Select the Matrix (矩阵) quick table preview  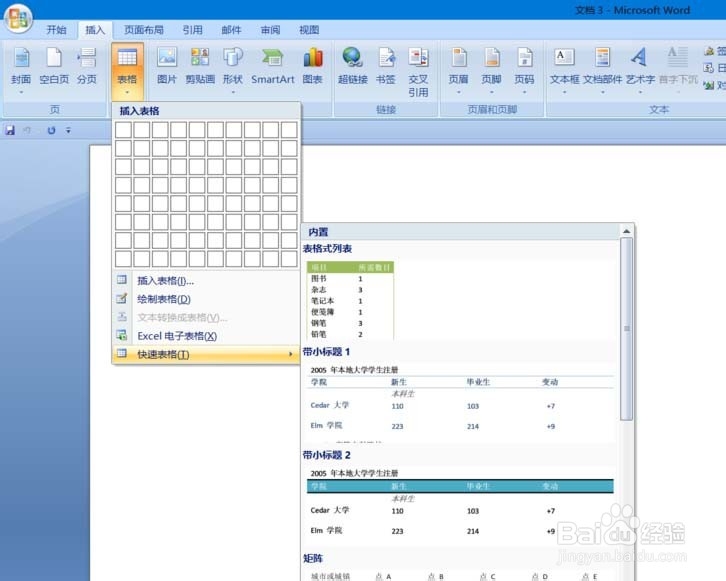click(460, 576)
